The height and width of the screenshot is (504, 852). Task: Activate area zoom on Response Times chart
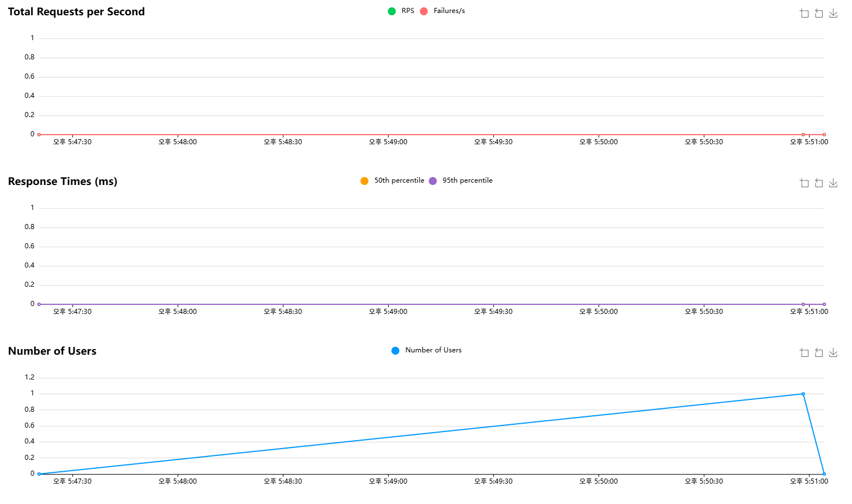[x=804, y=183]
